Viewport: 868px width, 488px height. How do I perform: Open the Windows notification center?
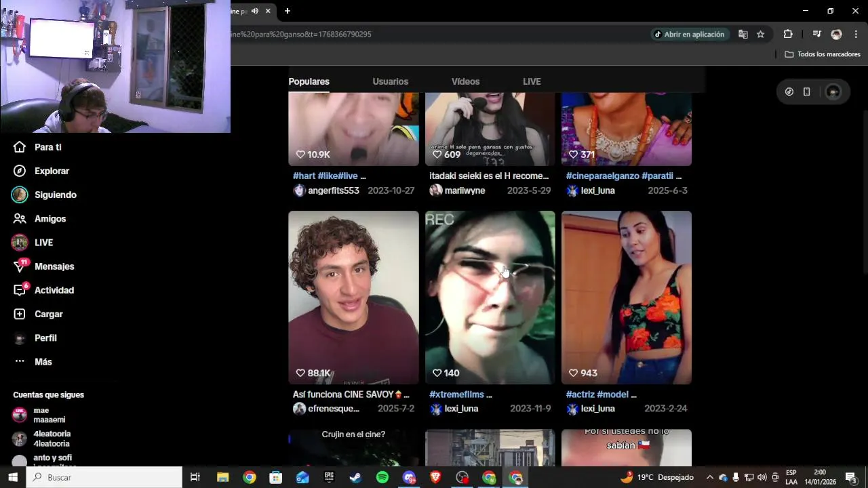pyautogui.click(x=851, y=477)
